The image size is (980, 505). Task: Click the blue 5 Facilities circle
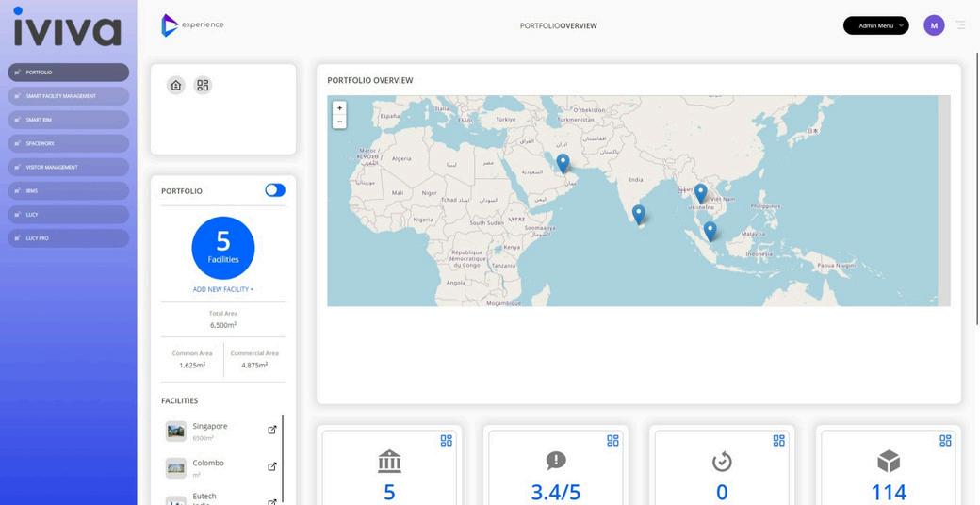tap(223, 248)
